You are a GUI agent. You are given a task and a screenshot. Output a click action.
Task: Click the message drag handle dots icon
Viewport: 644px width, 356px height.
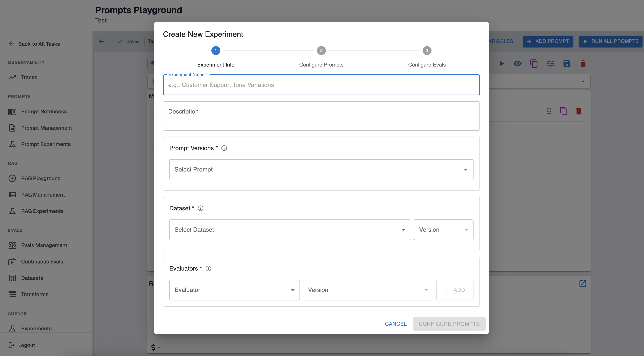(x=549, y=111)
